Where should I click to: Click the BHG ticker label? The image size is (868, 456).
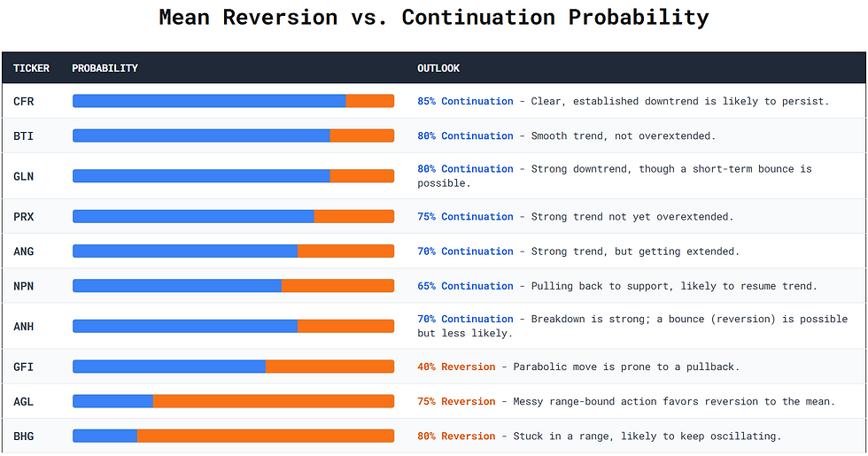(23, 436)
